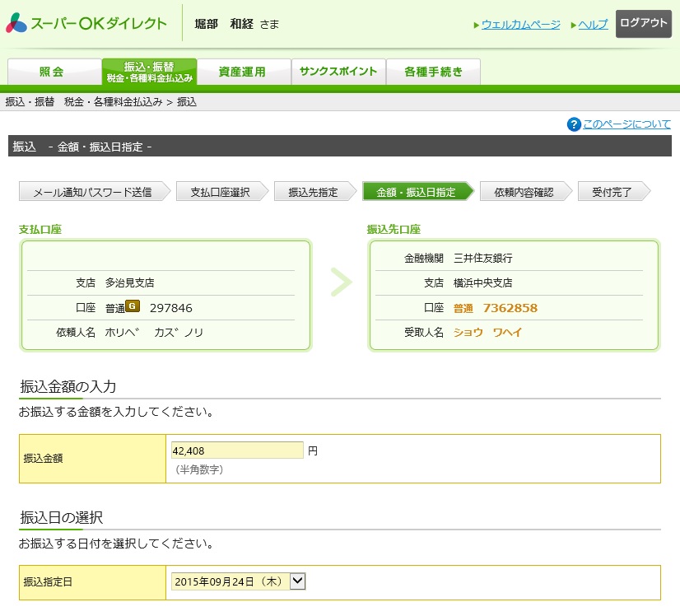The width and height of the screenshot is (680, 616).
Task: Click the 依頼内容確認 step
Action: (524, 192)
